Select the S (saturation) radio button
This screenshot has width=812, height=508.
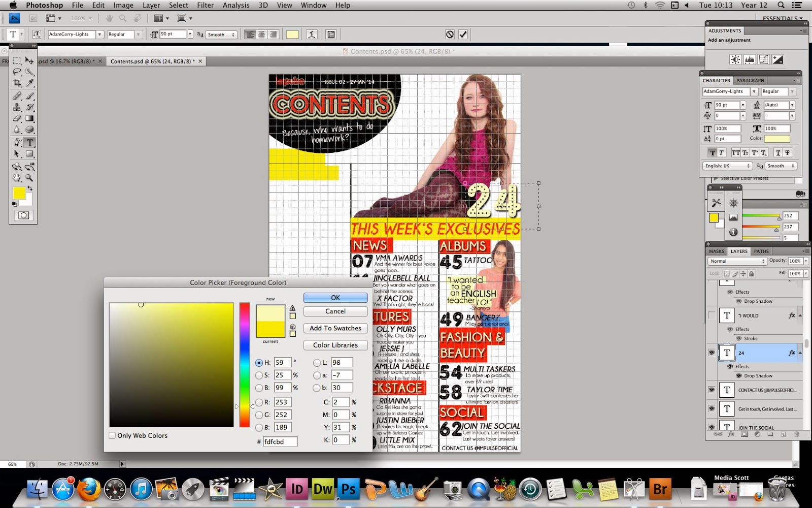259,375
